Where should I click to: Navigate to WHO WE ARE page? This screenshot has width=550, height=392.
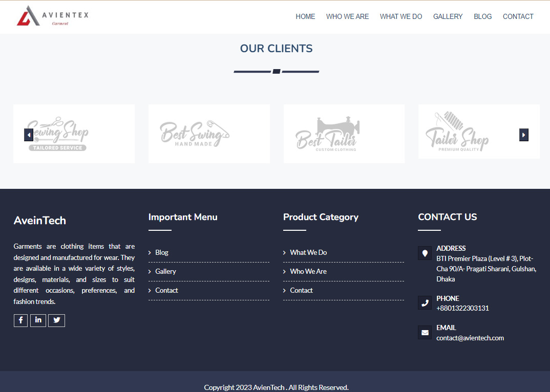pos(347,16)
